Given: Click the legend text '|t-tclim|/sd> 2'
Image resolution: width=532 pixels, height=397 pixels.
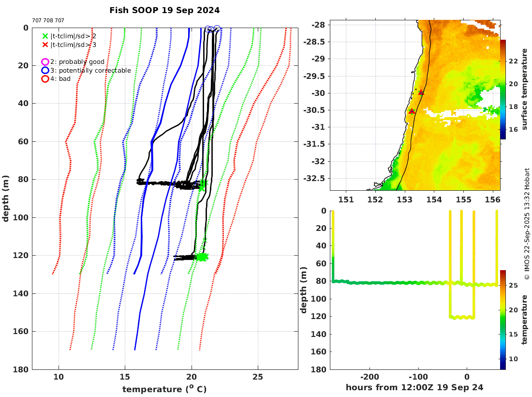Looking at the screenshot, I should 74,36.
